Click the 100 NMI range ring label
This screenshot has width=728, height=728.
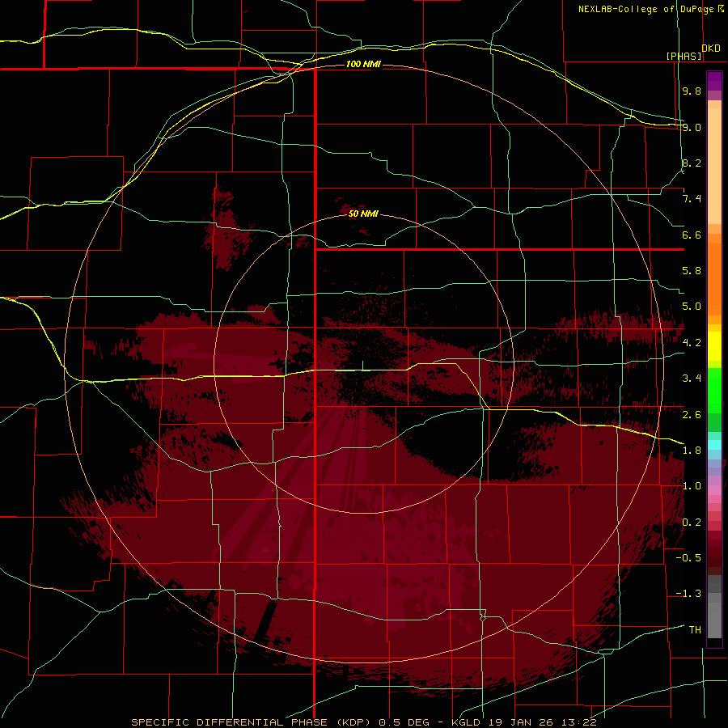(363, 64)
